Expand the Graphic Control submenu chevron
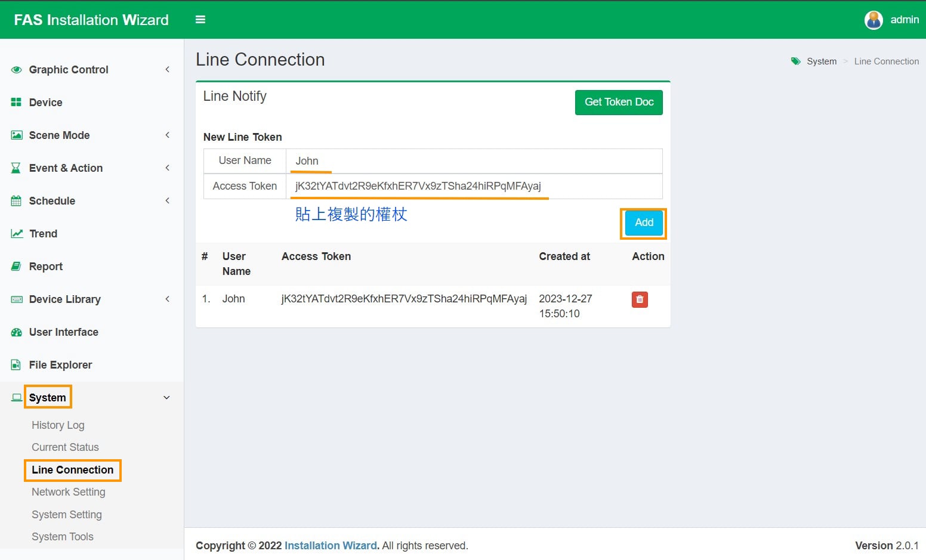926x560 pixels. (x=168, y=70)
